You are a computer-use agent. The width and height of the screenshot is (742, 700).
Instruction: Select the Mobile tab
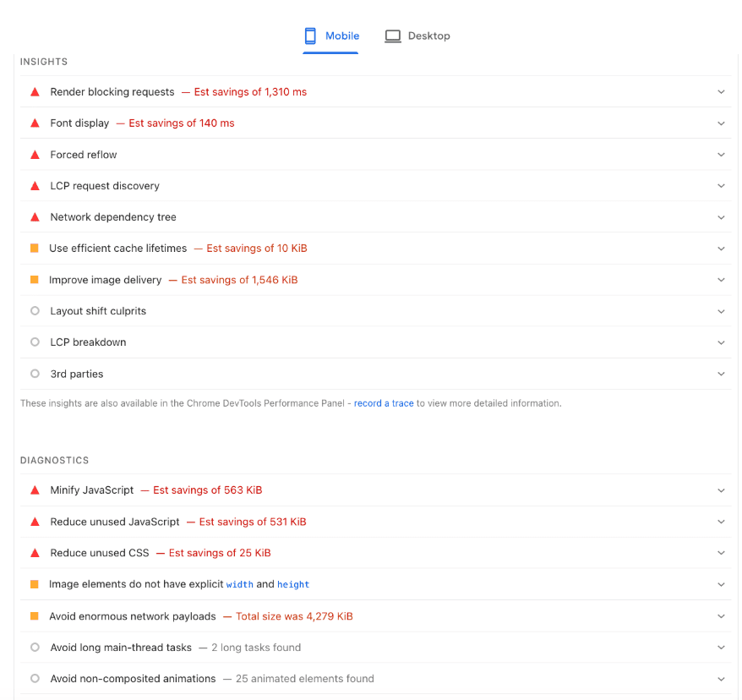click(x=331, y=36)
